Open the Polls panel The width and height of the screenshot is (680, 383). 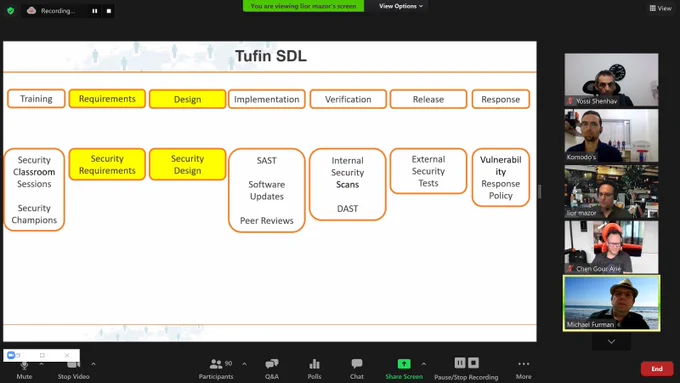point(314,370)
